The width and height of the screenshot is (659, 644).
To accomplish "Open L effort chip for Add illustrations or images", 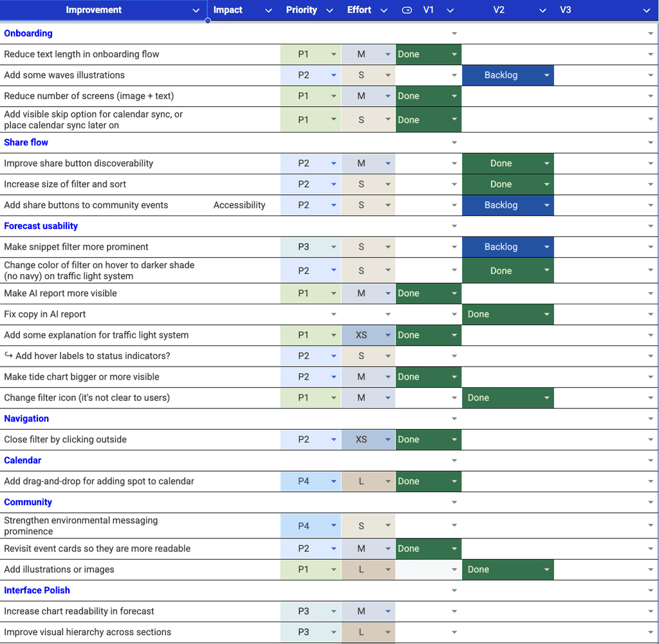I will pyautogui.click(x=368, y=569).
